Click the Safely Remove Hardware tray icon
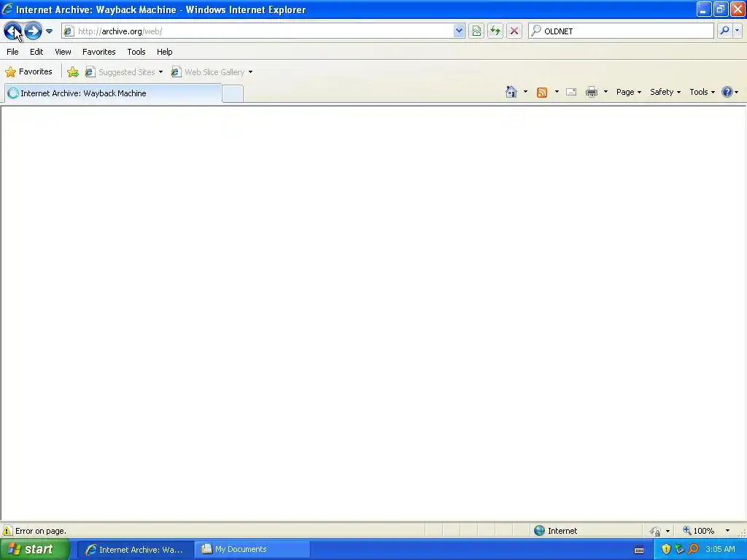 [x=680, y=550]
